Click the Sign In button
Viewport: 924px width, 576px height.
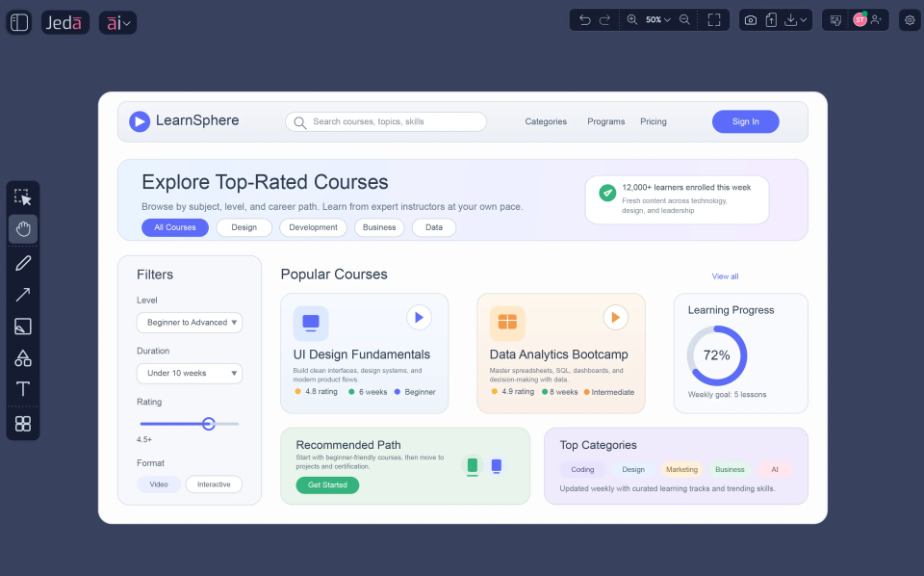[745, 121]
